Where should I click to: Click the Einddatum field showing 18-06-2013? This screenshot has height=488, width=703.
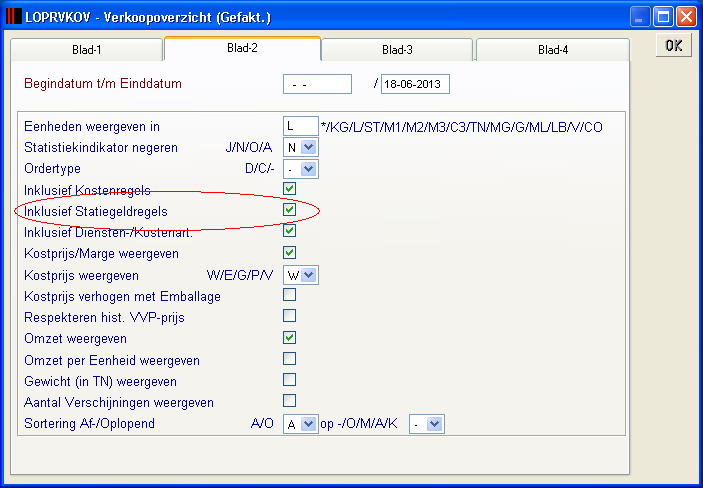[x=415, y=84]
